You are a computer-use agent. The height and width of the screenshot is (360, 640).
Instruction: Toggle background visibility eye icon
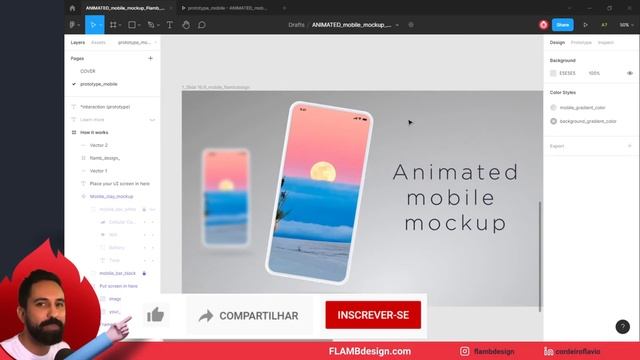tap(630, 73)
